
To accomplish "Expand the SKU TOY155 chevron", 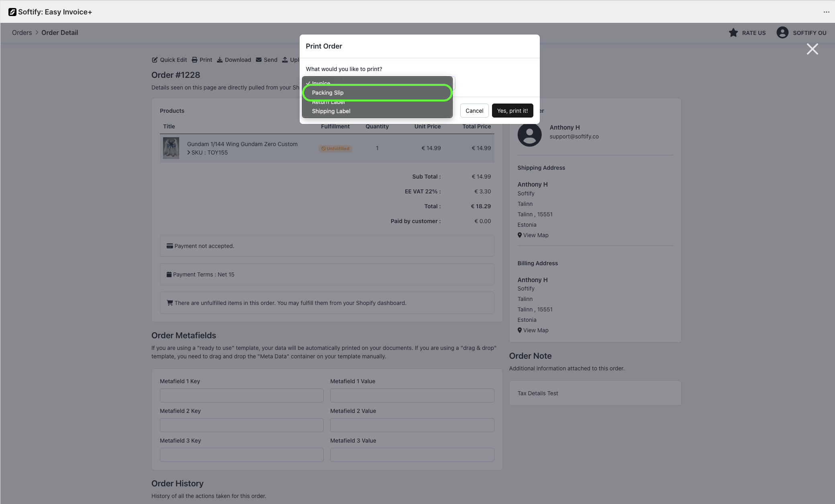I will click(x=189, y=152).
